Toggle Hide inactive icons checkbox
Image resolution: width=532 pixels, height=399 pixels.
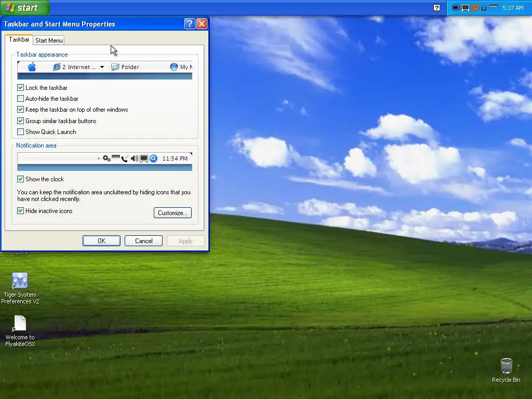[20, 211]
